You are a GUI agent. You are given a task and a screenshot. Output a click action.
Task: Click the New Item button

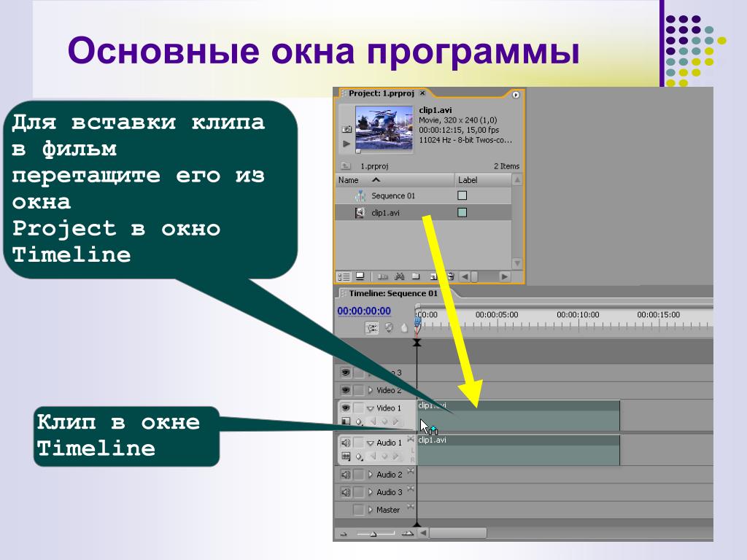point(433,276)
